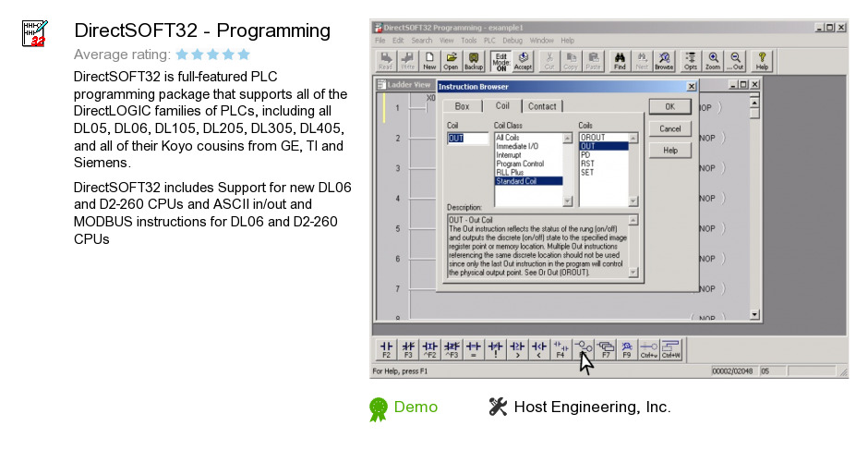Click the Find binoculars button
Viewport: 868px width, 450px height.
(x=620, y=61)
